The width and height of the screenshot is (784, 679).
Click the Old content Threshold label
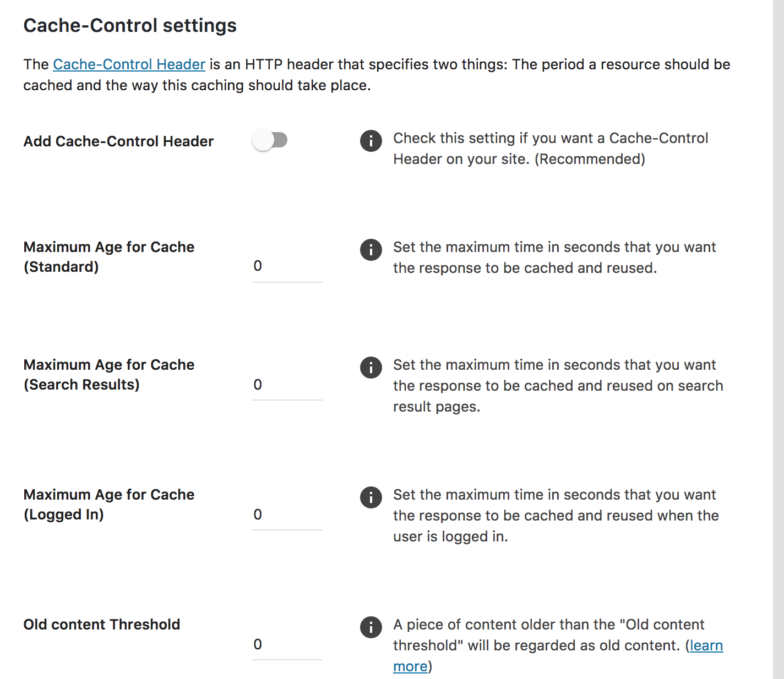coord(102,625)
